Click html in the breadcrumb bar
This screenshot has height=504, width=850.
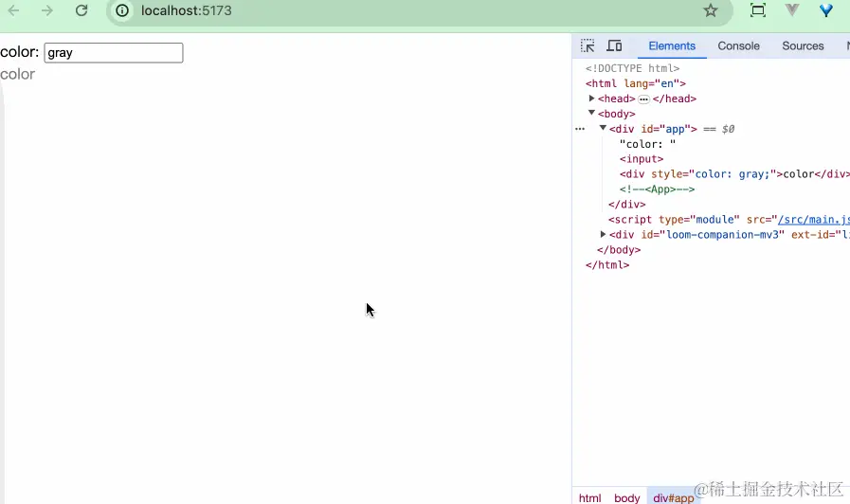[x=589, y=498]
